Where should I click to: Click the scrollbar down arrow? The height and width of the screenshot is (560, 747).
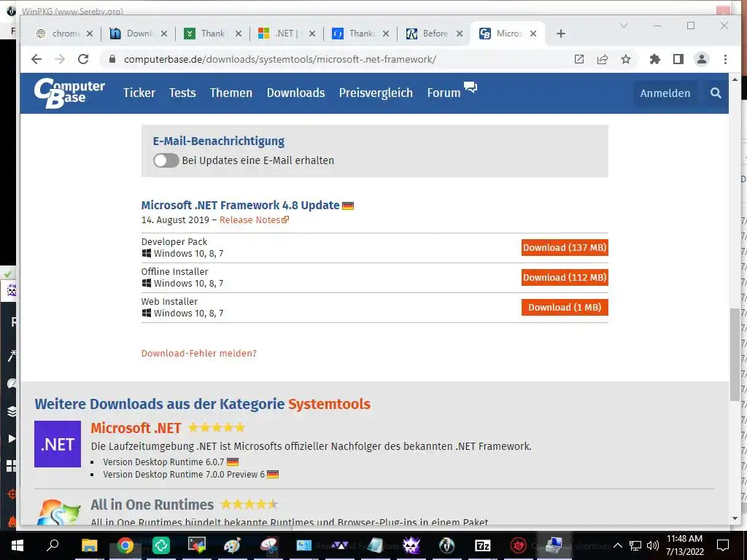point(735,518)
